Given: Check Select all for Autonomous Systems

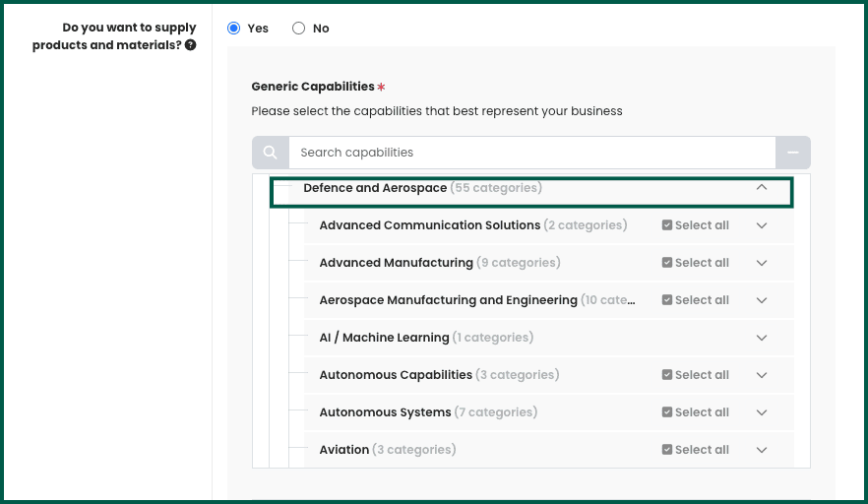Looking at the screenshot, I should coord(667,412).
